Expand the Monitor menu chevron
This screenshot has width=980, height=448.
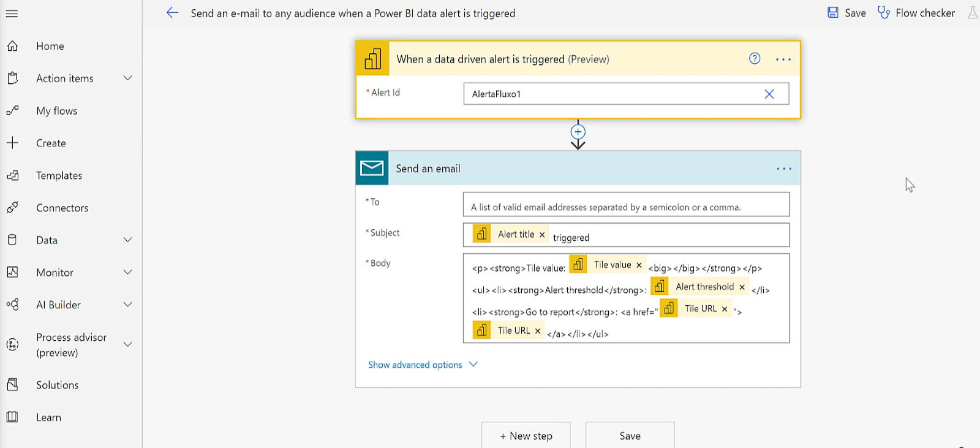pyautogui.click(x=127, y=272)
